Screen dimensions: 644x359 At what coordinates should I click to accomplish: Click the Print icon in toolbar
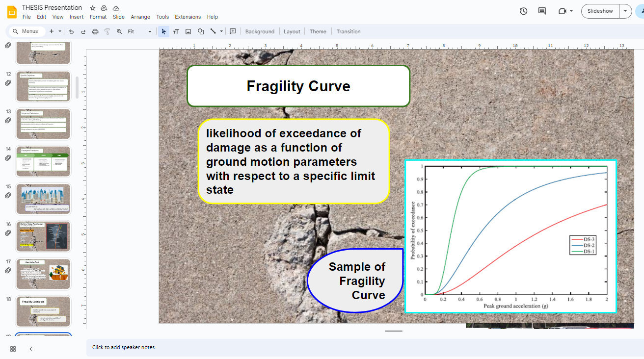(95, 31)
